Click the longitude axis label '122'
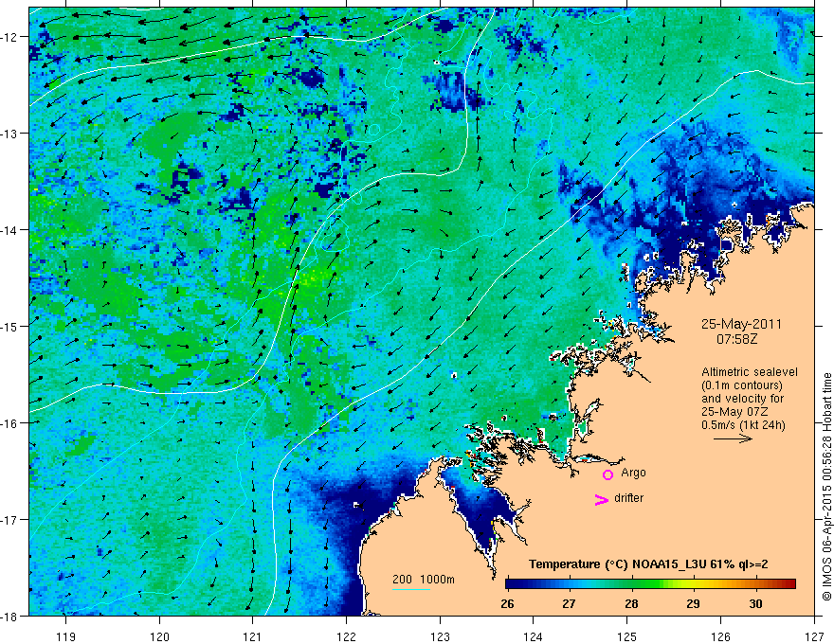 (x=346, y=636)
